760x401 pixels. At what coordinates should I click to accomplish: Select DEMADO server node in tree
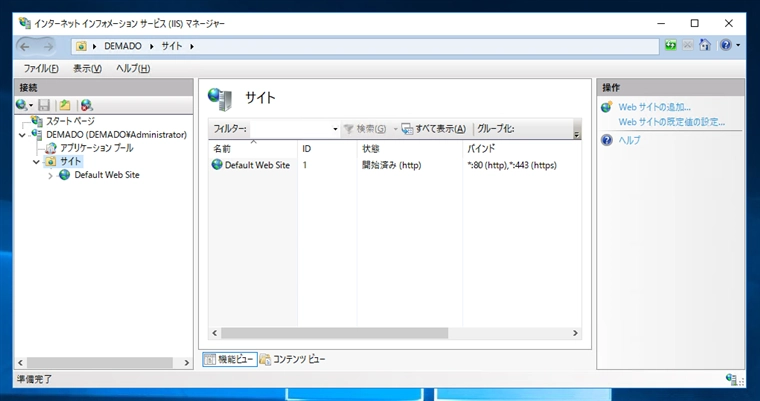[116, 135]
